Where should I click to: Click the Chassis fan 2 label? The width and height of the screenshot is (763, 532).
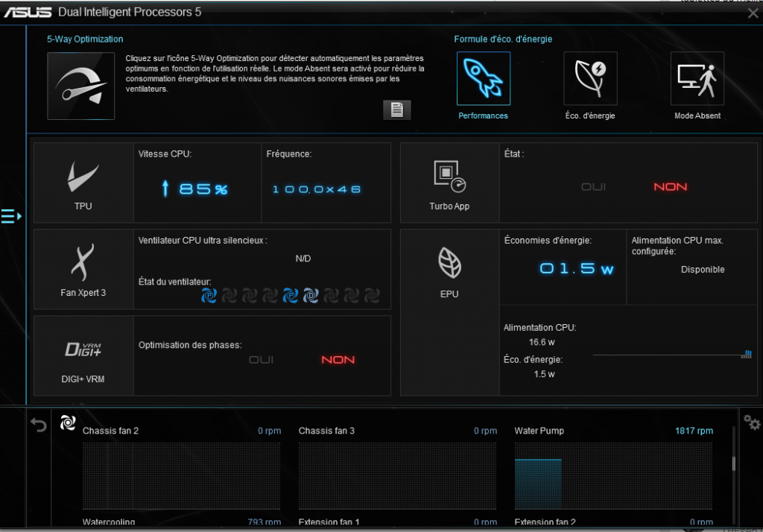tap(110, 431)
